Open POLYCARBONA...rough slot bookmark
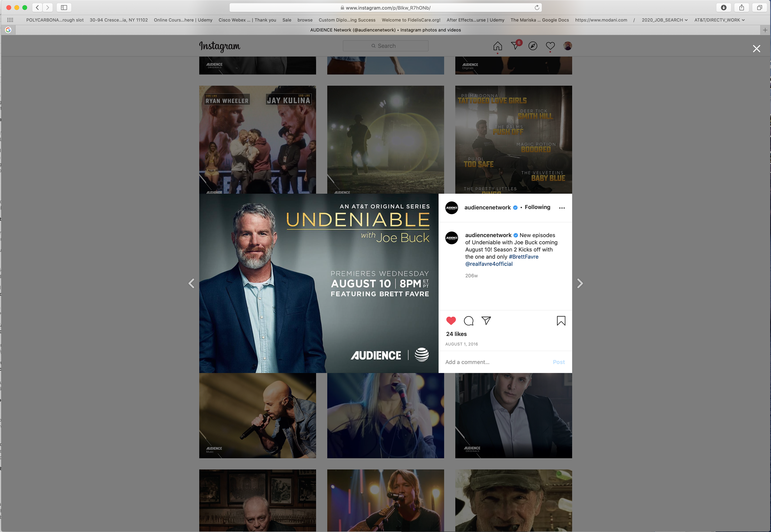The height and width of the screenshot is (532, 771). (x=55, y=20)
